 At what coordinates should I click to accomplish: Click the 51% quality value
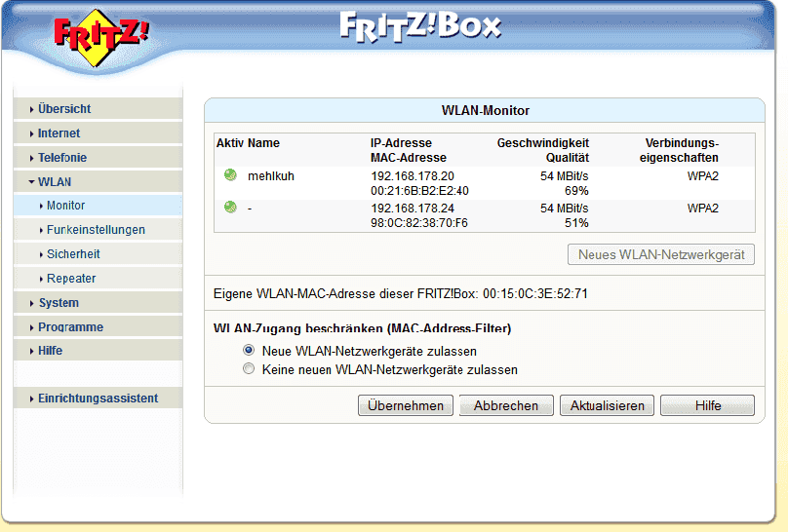[576, 223]
